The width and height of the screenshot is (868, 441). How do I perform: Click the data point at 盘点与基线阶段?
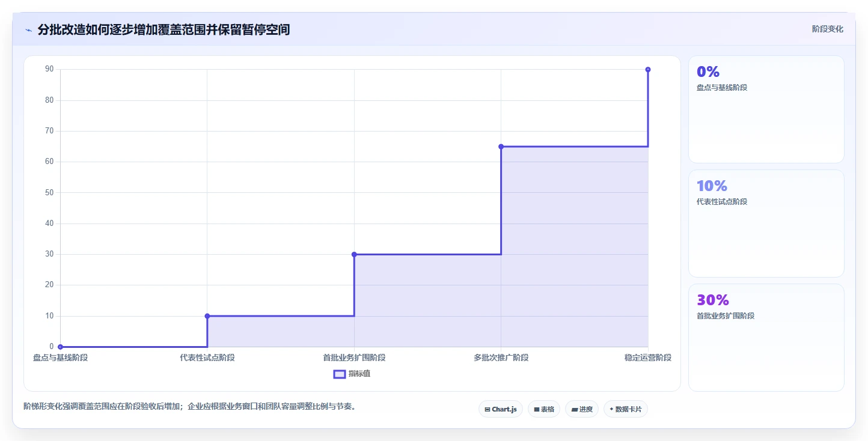pyautogui.click(x=60, y=347)
